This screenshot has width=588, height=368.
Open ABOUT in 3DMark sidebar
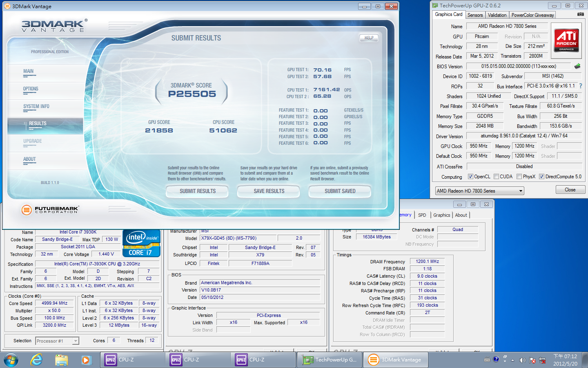[45, 160]
